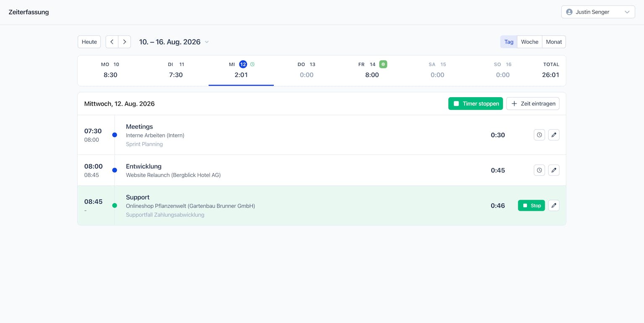Open the pencil editor for the Entwicklung entry
Screen dimensions: 644x323
coord(554,170)
